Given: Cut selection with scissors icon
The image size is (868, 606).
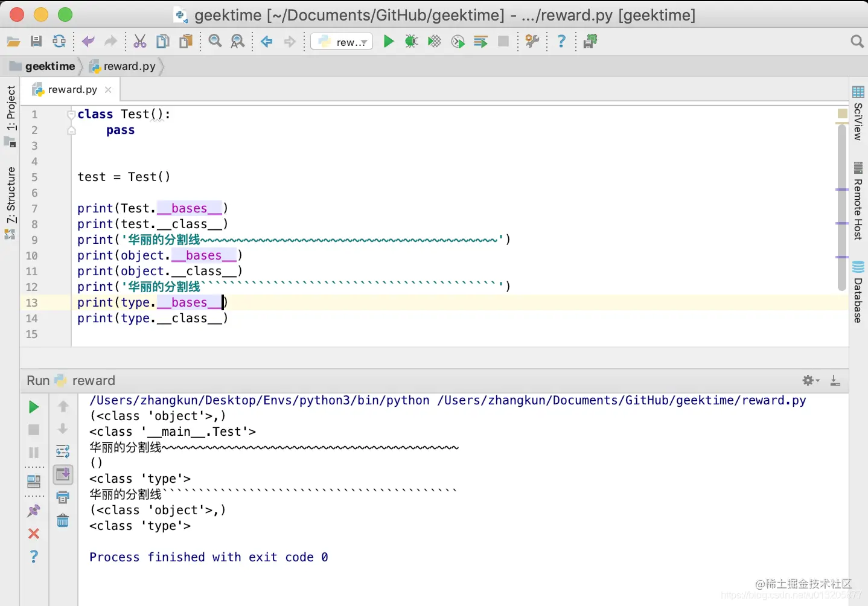Looking at the screenshot, I should 140,42.
